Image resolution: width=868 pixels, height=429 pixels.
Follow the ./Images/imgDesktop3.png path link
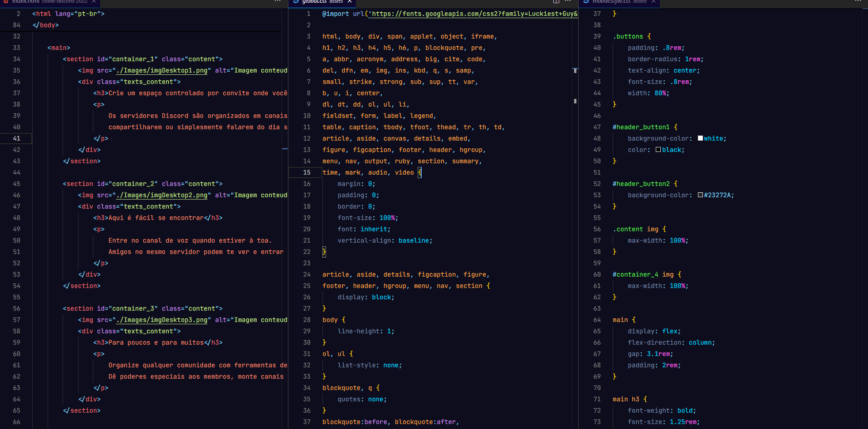coord(162,320)
